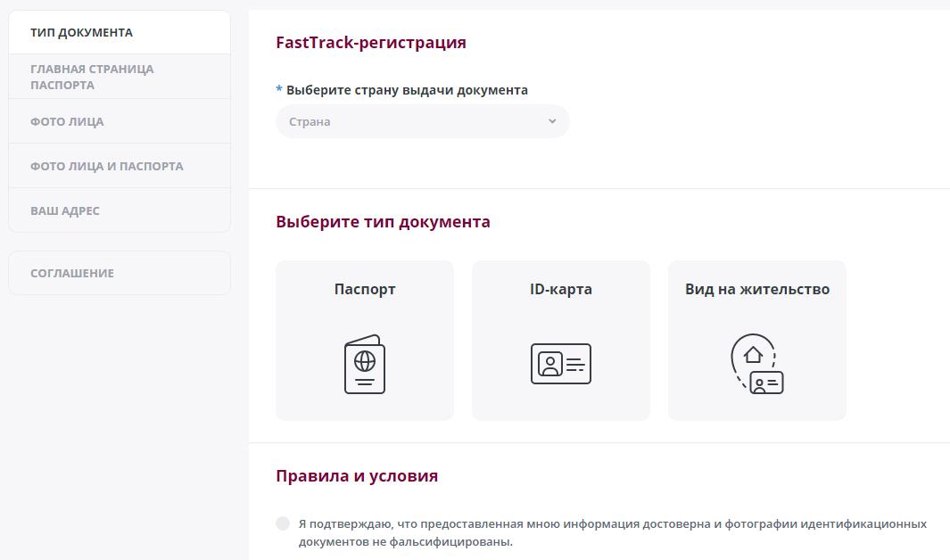
Task: Click the ID card icon
Action: [x=561, y=364]
